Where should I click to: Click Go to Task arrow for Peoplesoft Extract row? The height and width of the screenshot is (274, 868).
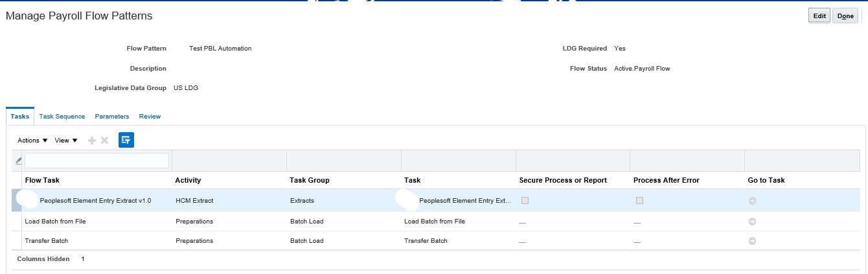(752, 201)
